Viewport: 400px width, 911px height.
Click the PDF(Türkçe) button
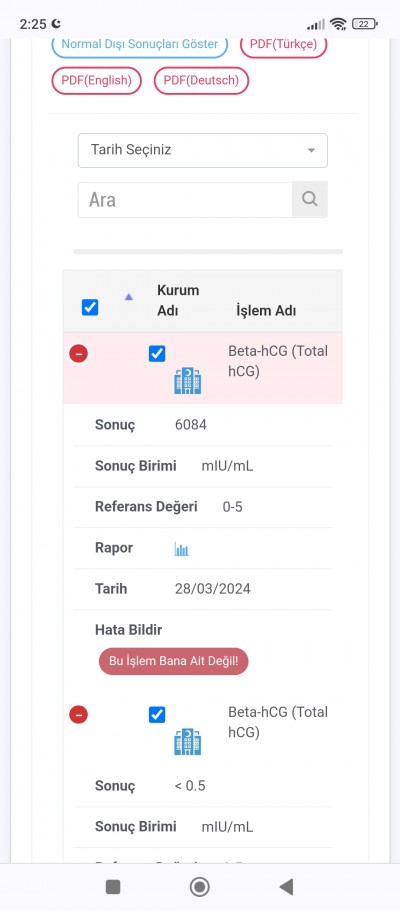coord(284,45)
